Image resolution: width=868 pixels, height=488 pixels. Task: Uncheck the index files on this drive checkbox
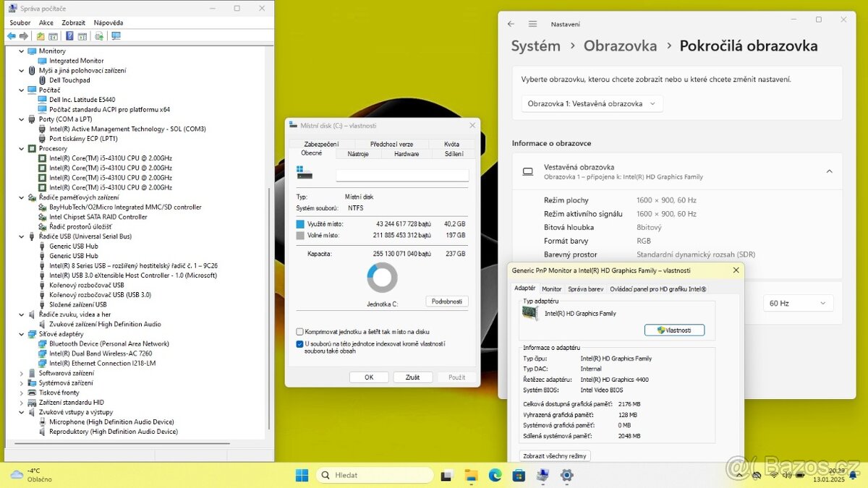point(300,344)
